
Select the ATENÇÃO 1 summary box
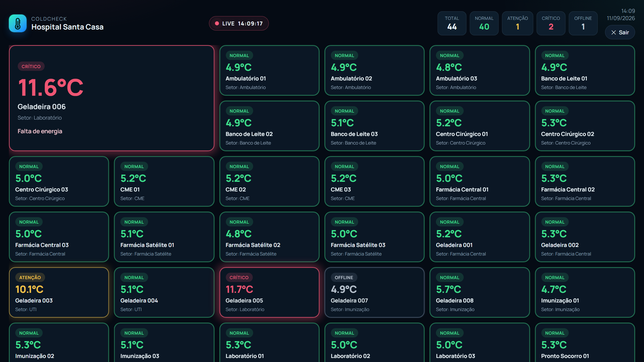tap(517, 23)
